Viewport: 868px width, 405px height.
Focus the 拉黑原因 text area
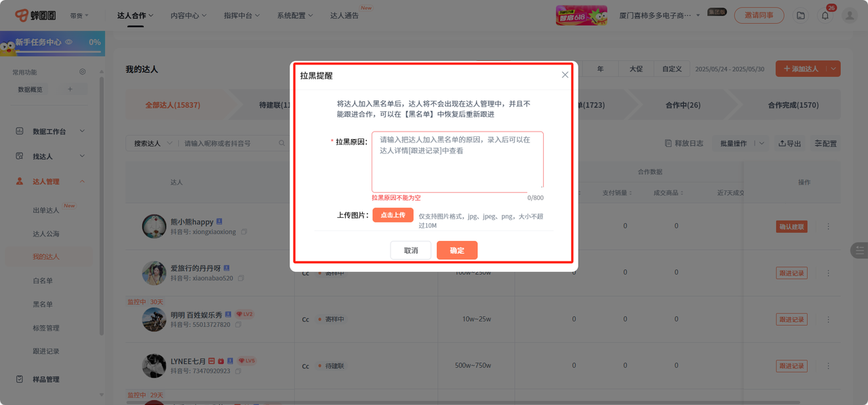coord(457,161)
